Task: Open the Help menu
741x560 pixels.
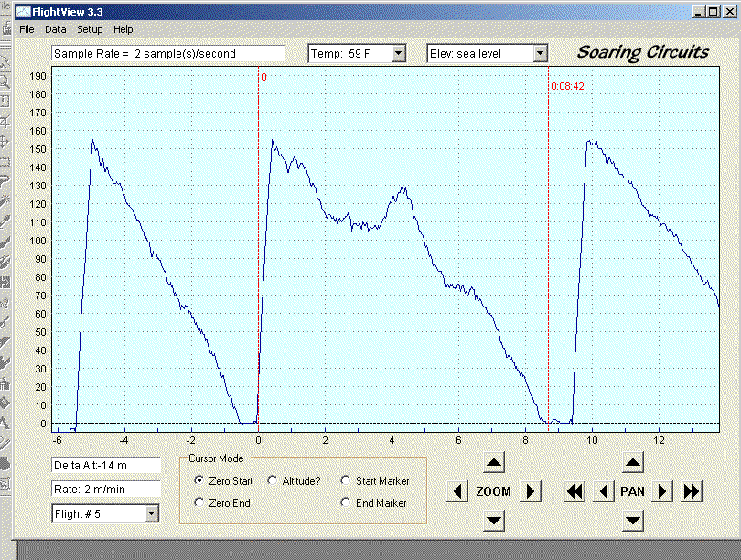Action: coord(123,29)
